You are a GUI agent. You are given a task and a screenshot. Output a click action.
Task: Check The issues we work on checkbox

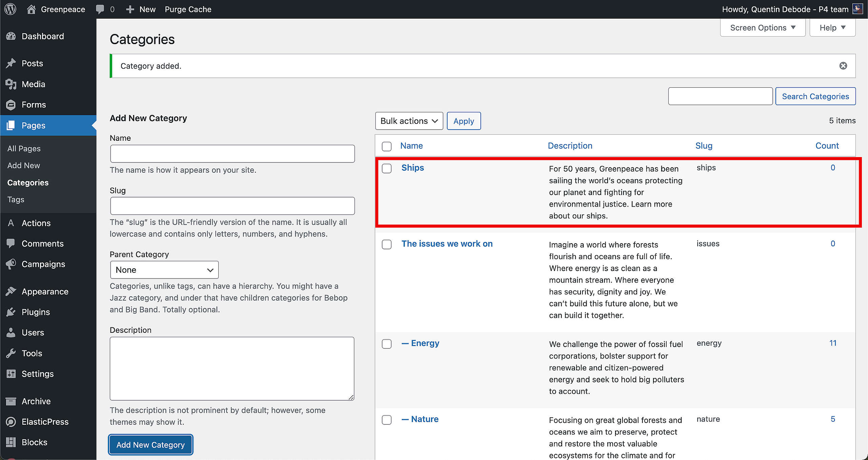point(387,245)
